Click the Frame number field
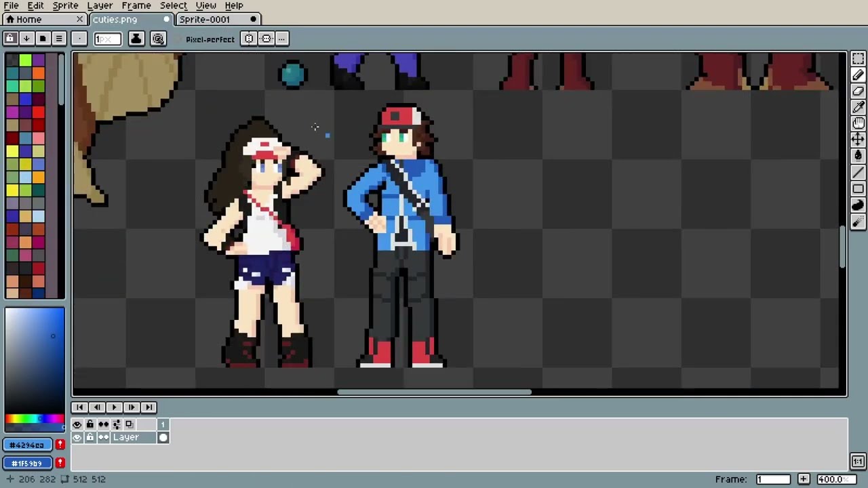This screenshot has width=868, height=488. [x=773, y=479]
